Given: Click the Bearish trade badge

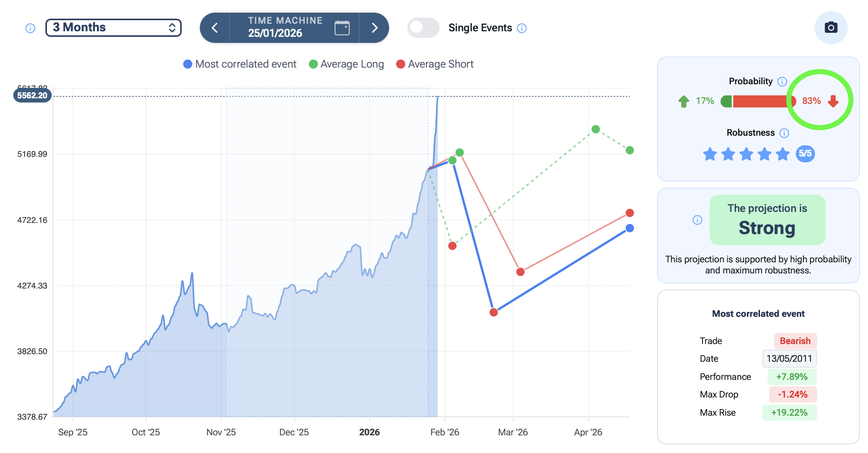Looking at the screenshot, I should pos(795,341).
